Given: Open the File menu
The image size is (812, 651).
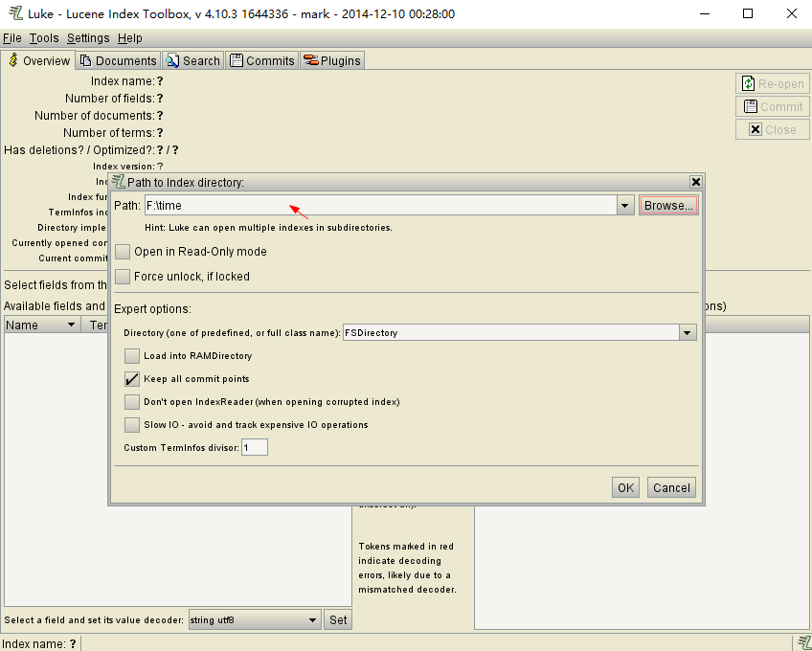Looking at the screenshot, I should click(x=12, y=38).
